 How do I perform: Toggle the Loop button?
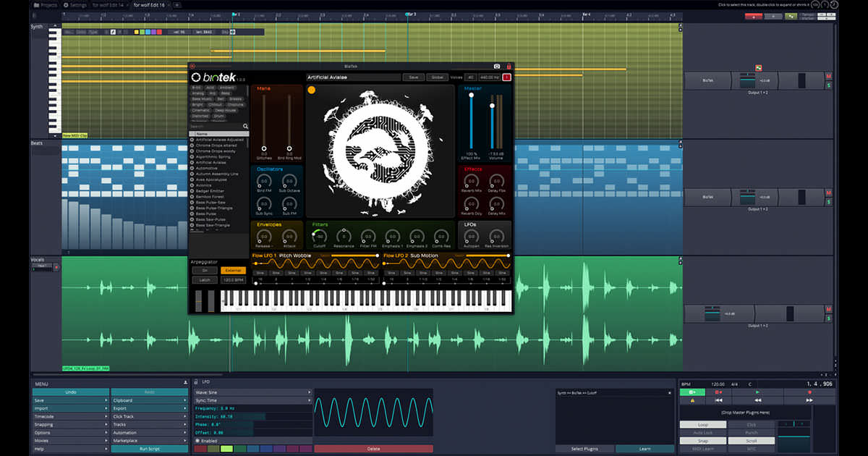tap(702, 425)
